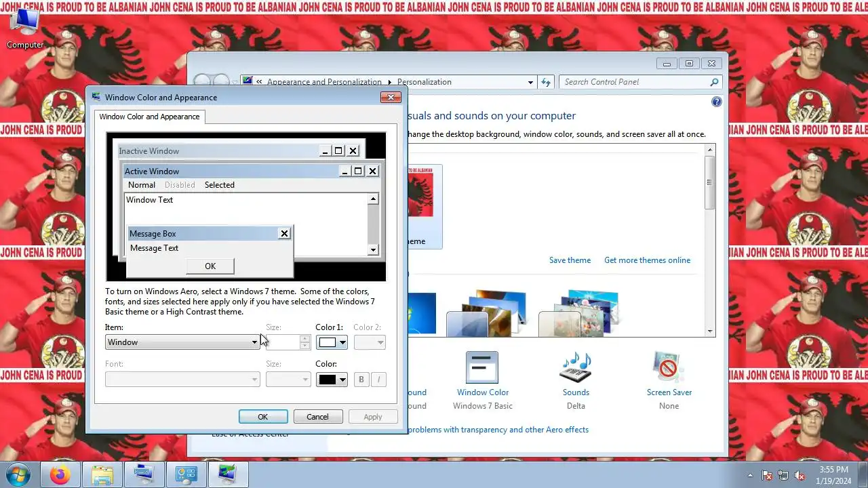Screen dimensions: 868x488
Task: Open Windows Explorer from the taskbar
Action: pyautogui.click(x=102, y=475)
